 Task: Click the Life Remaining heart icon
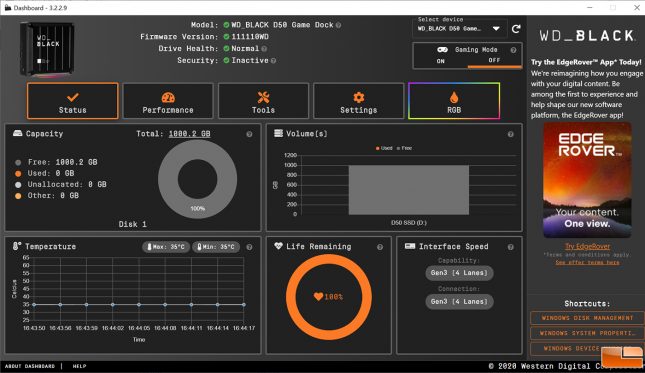click(278, 246)
